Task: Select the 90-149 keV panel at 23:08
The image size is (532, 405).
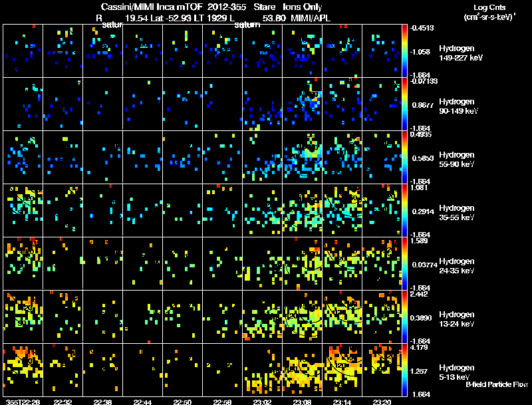Action: tap(302, 104)
